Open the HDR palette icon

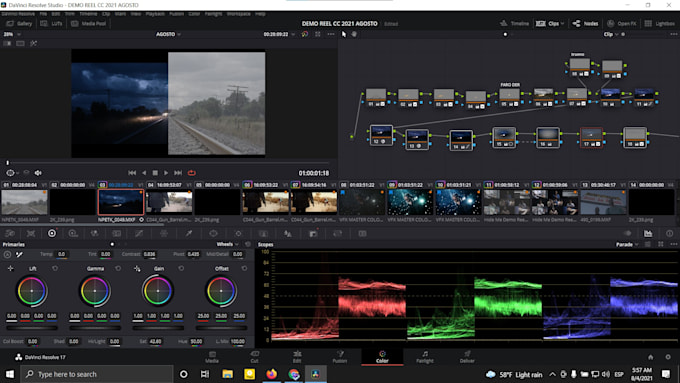pos(73,233)
